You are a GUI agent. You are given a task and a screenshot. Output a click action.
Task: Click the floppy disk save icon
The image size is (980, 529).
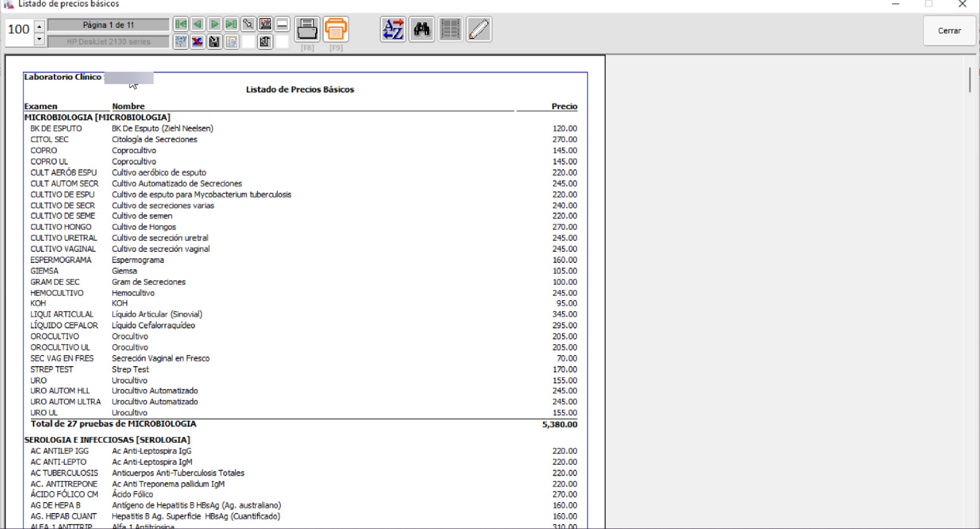[214, 41]
